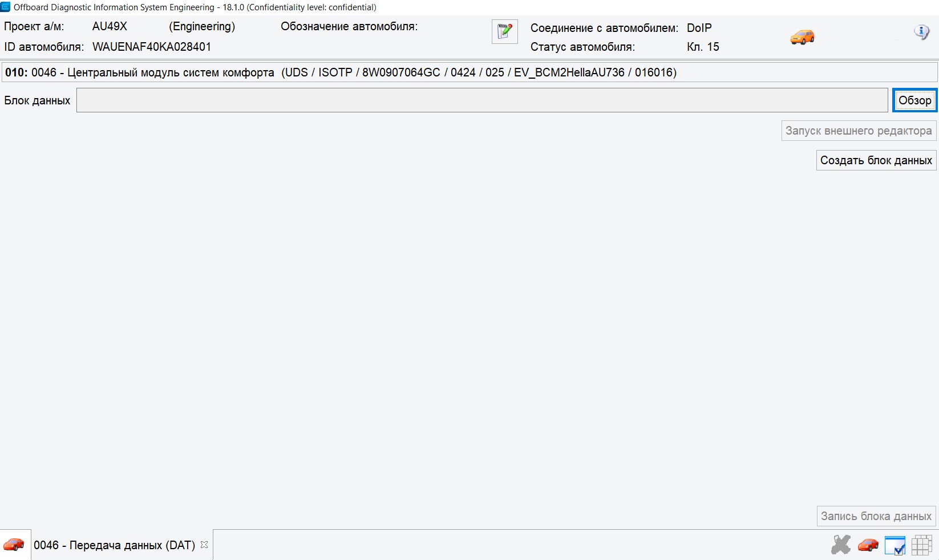Viewport: 939px width, 560px height.
Task: Click the red car icon at bottom left
Action: 14,545
